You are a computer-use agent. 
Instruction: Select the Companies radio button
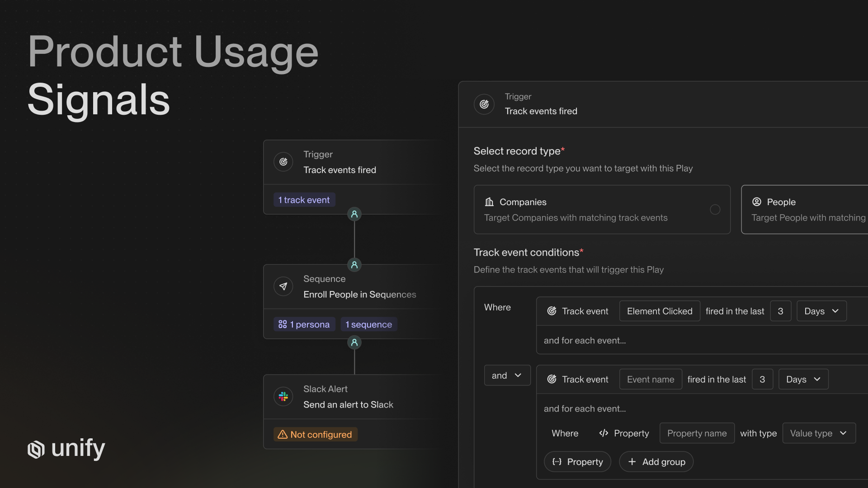(x=715, y=209)
